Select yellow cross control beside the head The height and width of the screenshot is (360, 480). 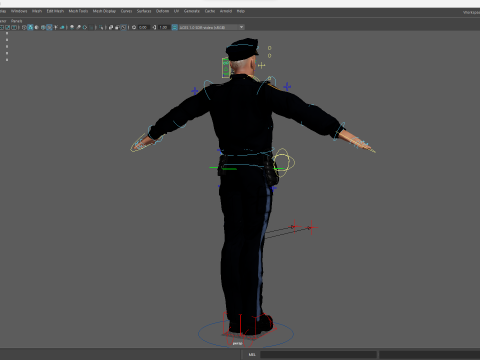(261, 65)
